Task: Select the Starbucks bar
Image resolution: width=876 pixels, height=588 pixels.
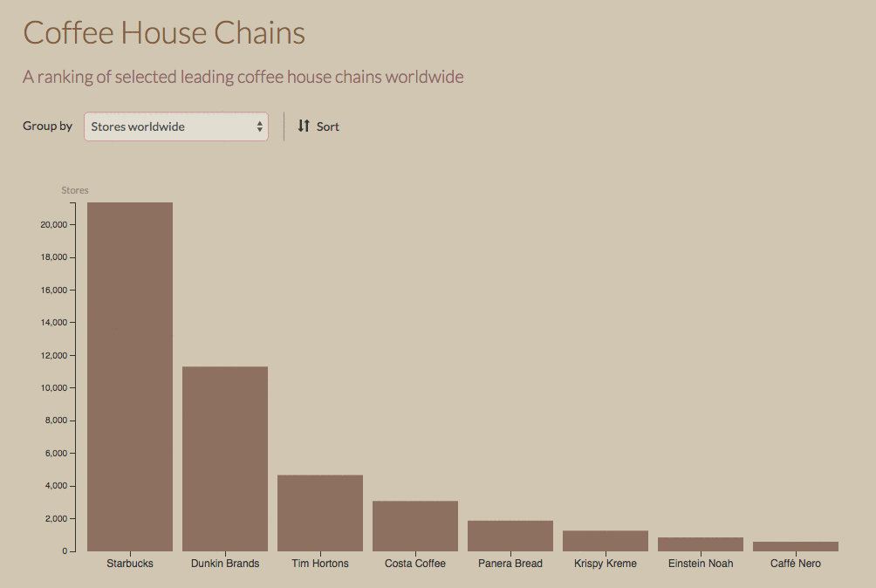Action: 130,377
